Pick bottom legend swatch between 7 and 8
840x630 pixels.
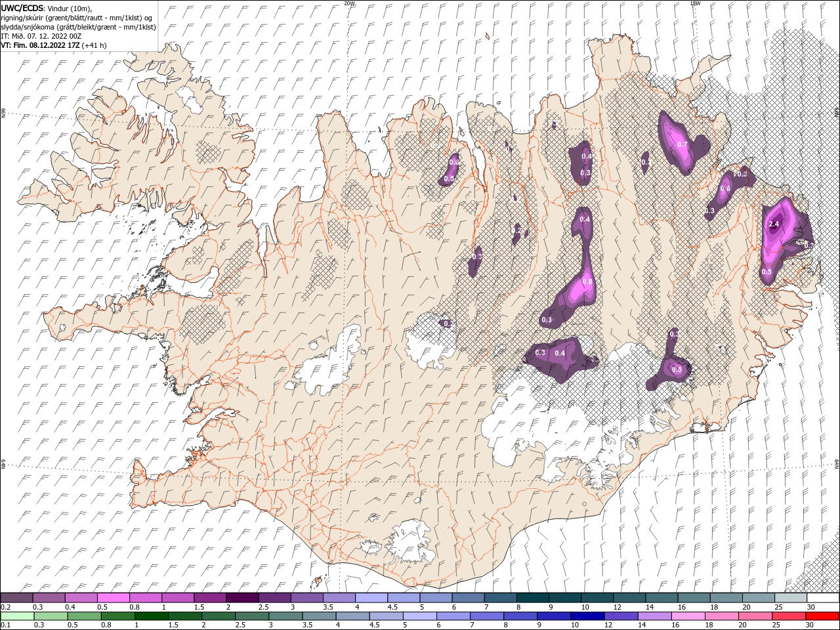486,616
